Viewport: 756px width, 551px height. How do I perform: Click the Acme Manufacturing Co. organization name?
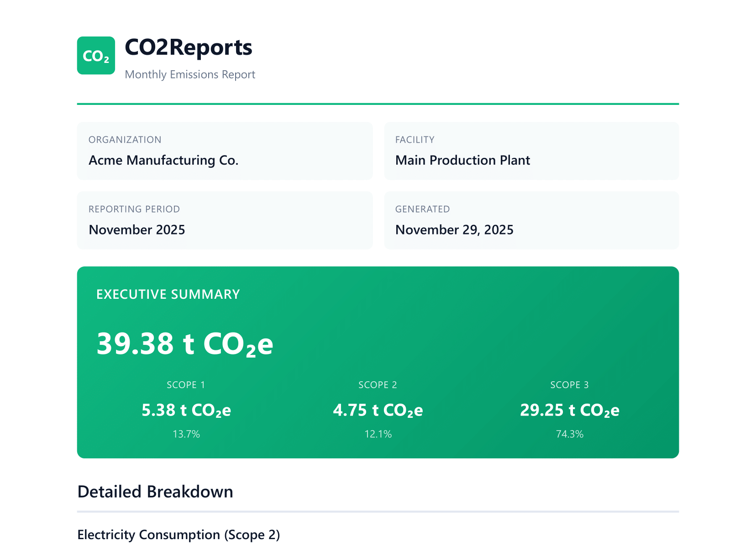(163, 160)
